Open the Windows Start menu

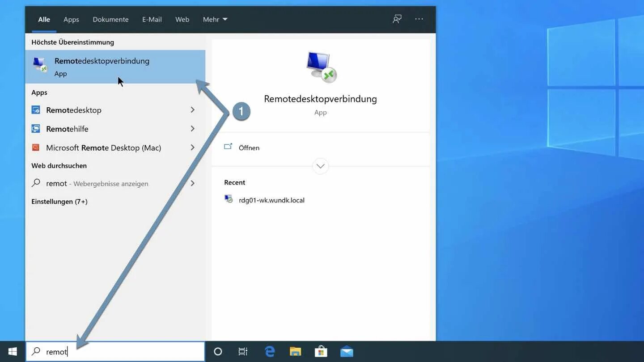[x=13, y=352]
